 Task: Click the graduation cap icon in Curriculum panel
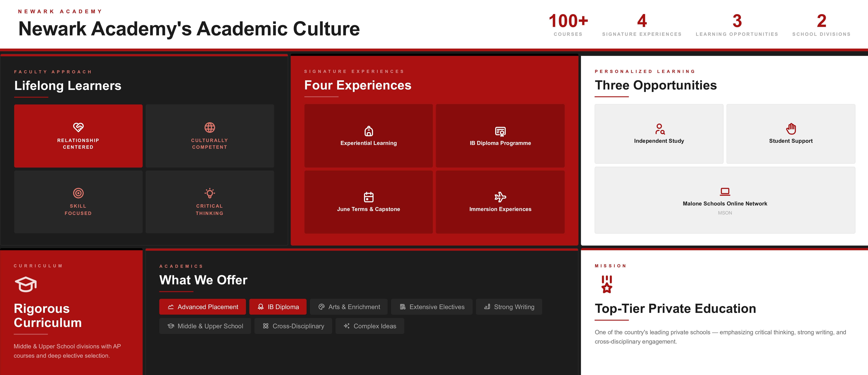(26, 284)
